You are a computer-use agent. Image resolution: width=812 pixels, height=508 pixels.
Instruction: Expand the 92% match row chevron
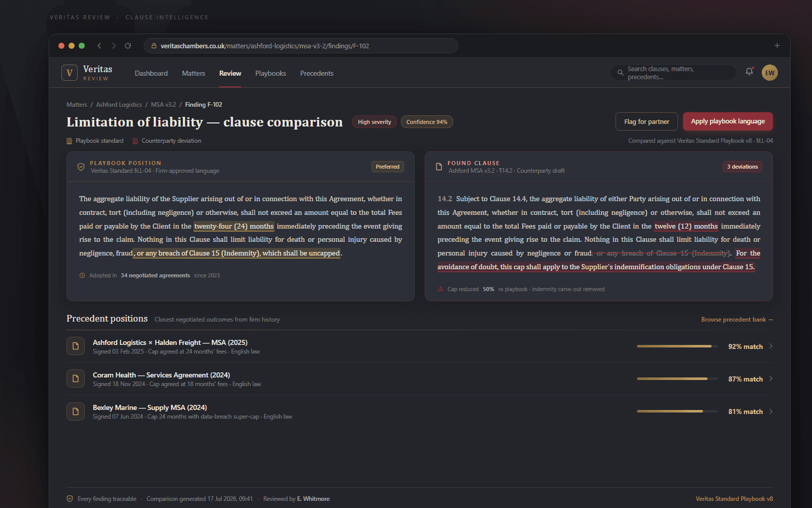coord(770,346)
